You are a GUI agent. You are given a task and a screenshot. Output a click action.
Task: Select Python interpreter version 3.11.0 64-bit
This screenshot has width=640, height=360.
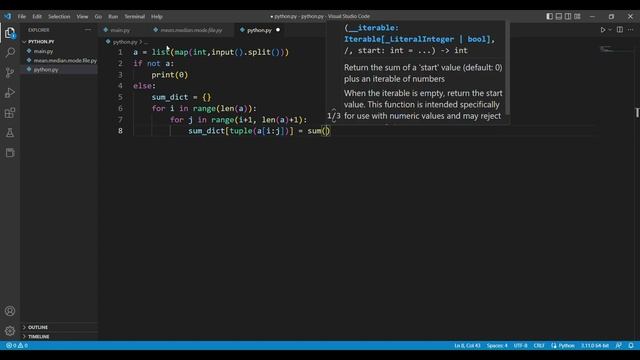coord(595,345)
